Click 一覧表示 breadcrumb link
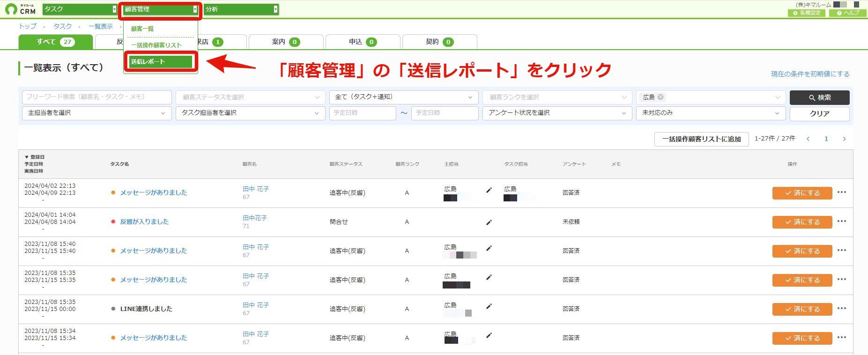 click(x=101, y=26)
